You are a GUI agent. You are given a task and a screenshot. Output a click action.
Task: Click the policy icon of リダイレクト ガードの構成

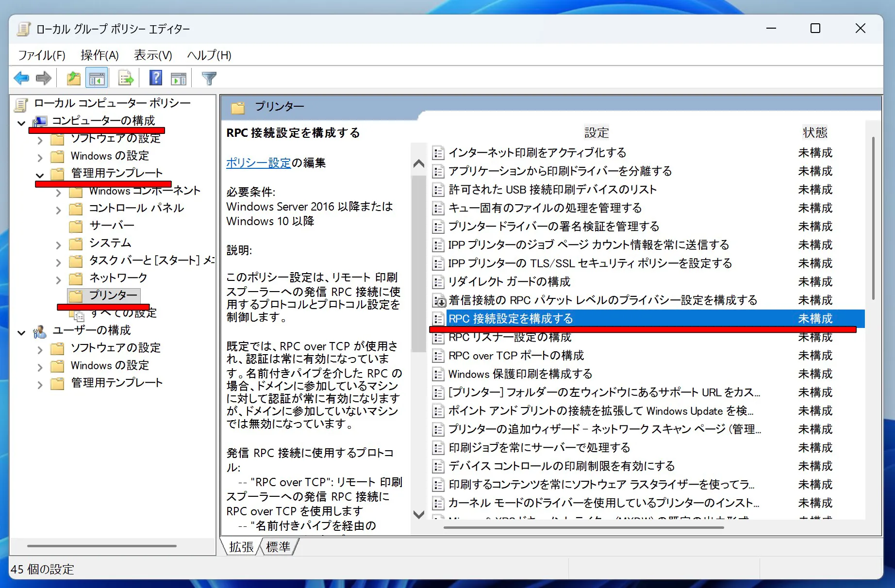pyautogui.click(x=438, y=282)
